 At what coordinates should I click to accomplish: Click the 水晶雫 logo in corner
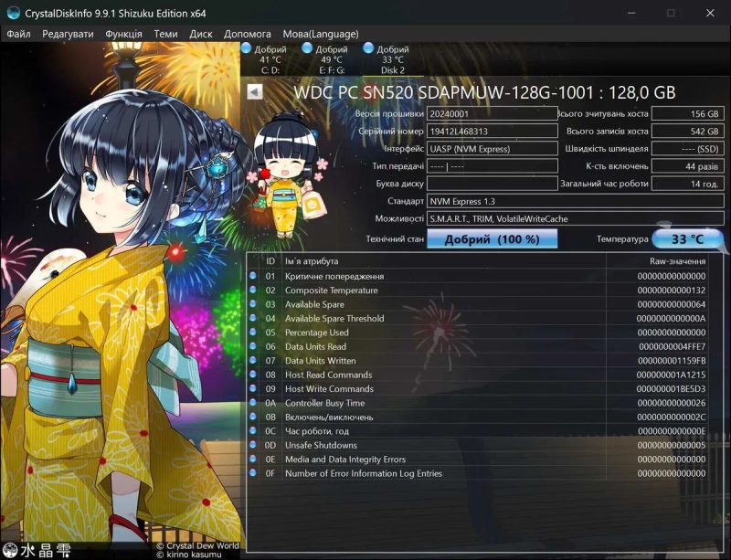point(37,550)
